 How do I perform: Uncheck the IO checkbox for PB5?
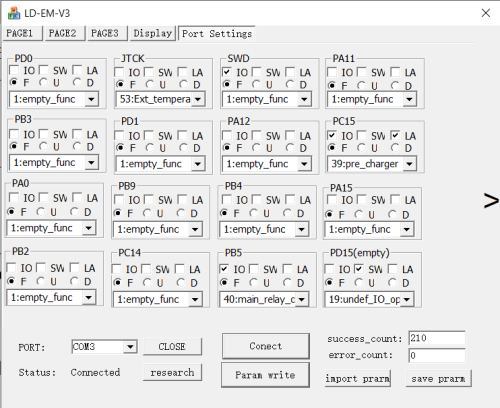point(224,269)
